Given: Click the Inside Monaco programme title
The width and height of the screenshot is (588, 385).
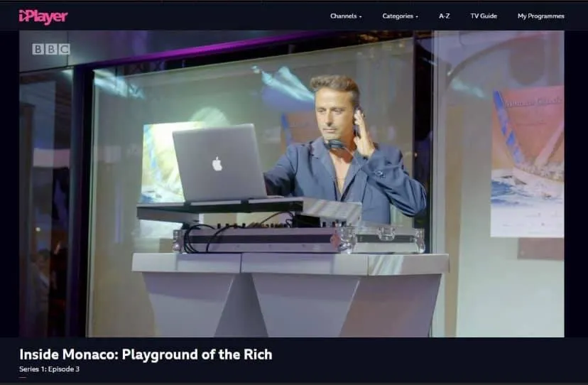Looking at the screenshot, I should point(146,354).
